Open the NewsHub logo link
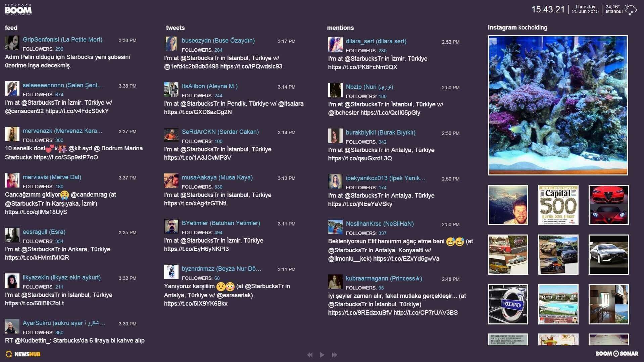 tap(23, 354)
